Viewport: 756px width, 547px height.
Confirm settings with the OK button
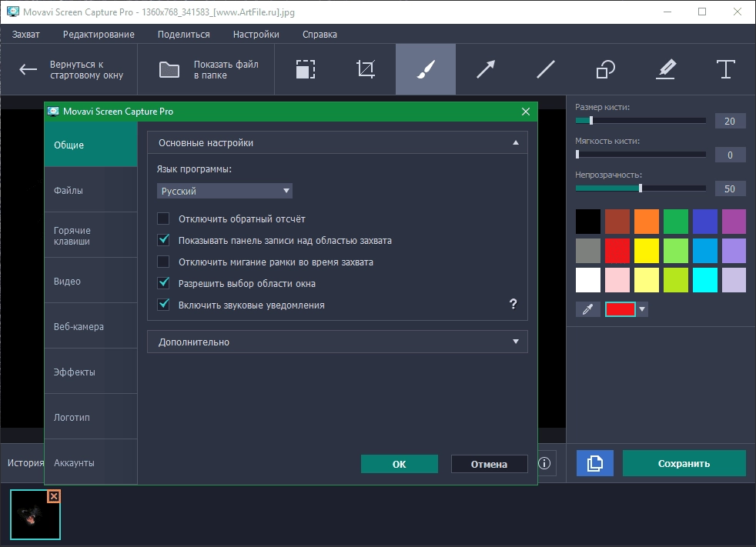click(x=400, y=464)
